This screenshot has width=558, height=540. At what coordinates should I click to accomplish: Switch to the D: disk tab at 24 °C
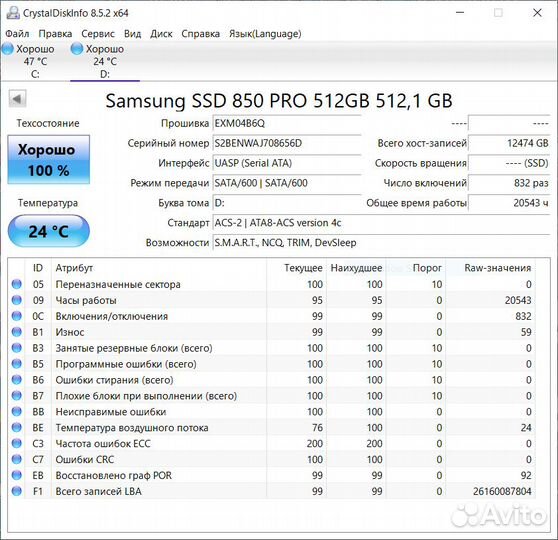[x=105, y=61]
